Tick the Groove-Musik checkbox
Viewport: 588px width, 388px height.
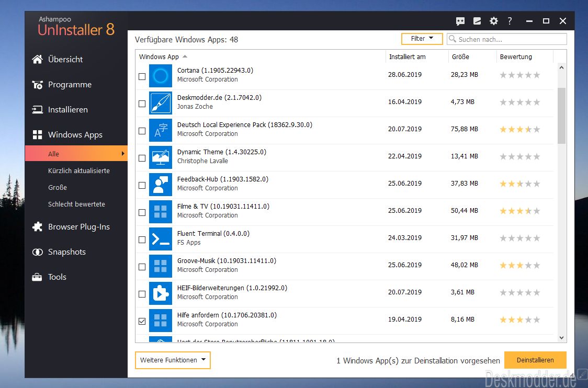tap(142, 267)
